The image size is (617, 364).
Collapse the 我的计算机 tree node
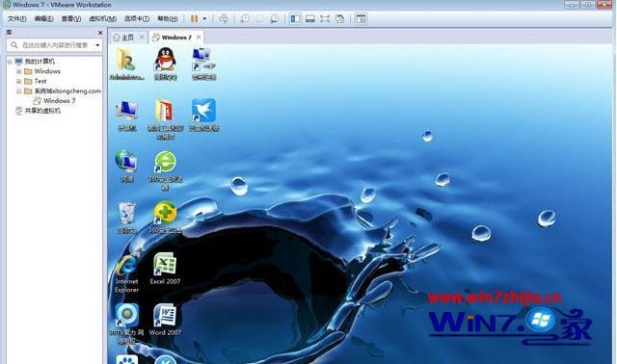point(10,62)
